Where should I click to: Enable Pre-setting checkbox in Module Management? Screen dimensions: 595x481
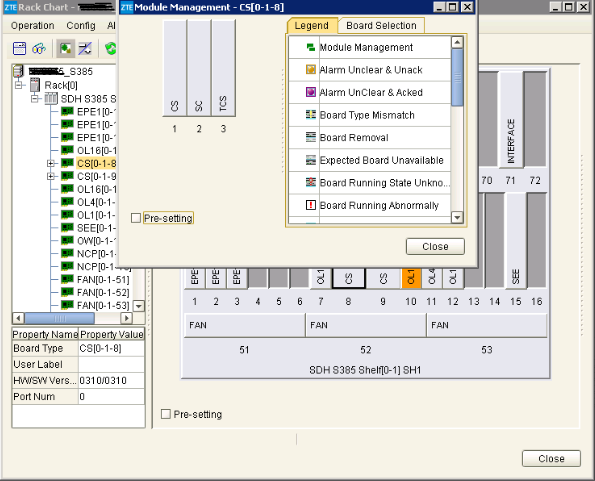tap(135, 218)
